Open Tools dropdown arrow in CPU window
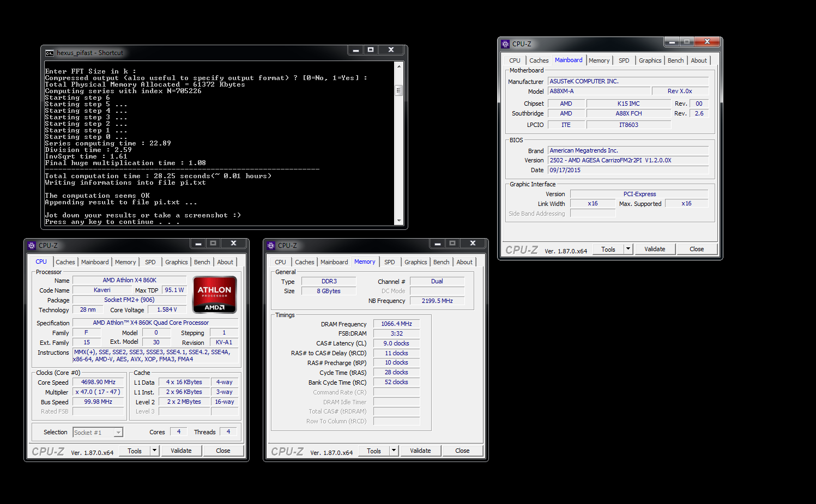Screen dimensions: 816x504 point(154,451)
